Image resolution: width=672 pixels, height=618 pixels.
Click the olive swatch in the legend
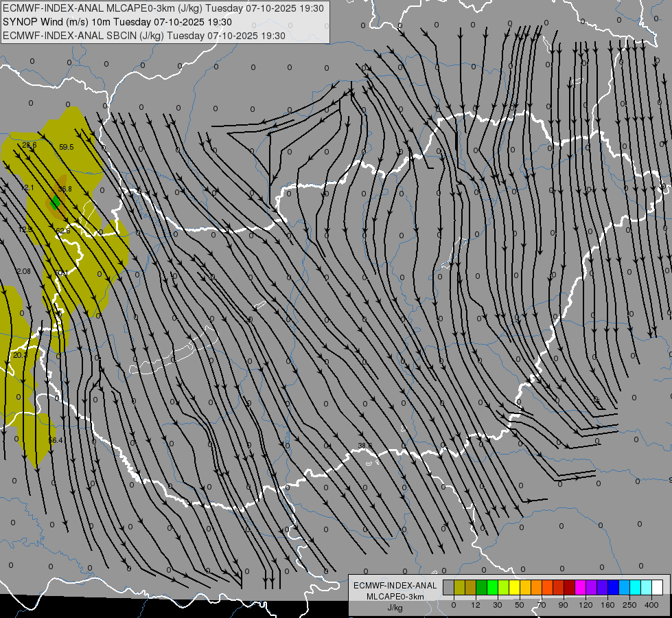(459, 587)
